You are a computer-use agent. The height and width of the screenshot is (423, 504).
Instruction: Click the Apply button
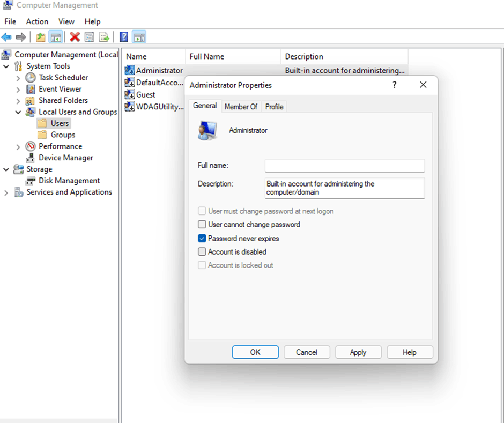358,352
